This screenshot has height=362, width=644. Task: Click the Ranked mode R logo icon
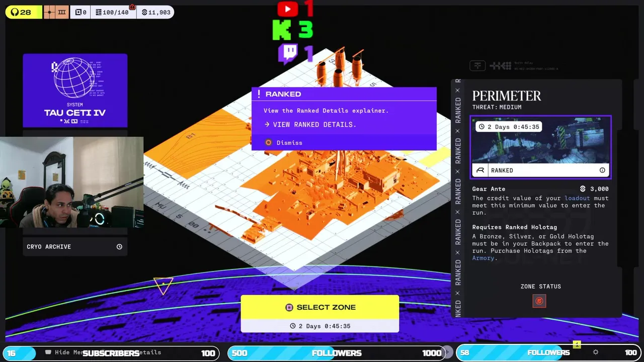(x=480, y=170)
